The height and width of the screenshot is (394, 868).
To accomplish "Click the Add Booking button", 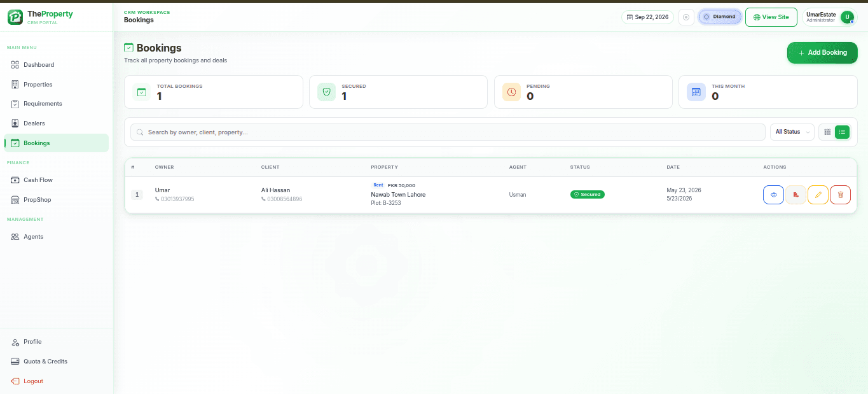I will coord(822,53).
